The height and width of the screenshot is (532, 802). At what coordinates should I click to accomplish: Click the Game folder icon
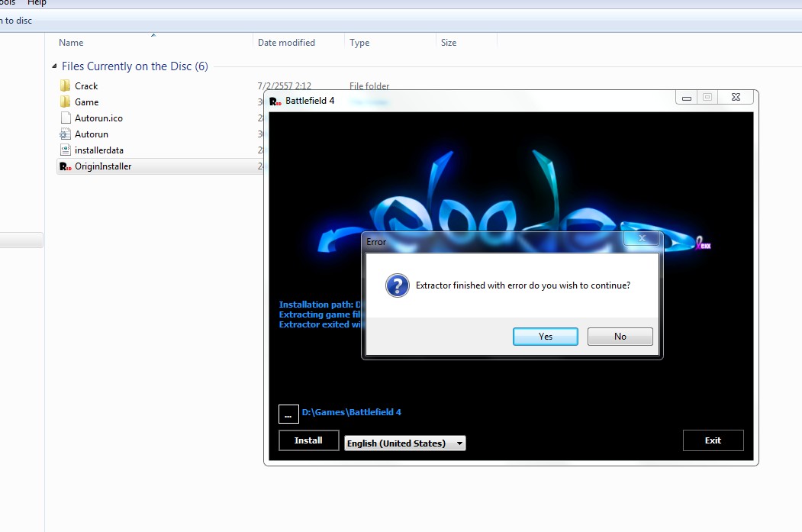(x=65, y=102)
